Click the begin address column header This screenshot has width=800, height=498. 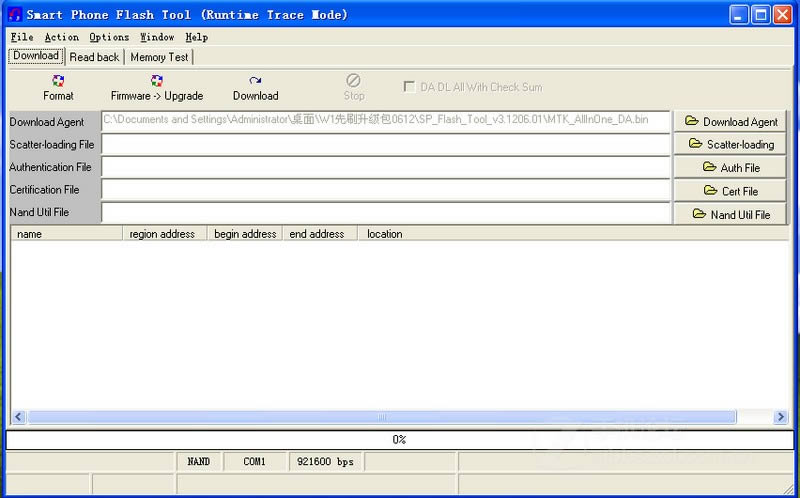pos(245,234)
